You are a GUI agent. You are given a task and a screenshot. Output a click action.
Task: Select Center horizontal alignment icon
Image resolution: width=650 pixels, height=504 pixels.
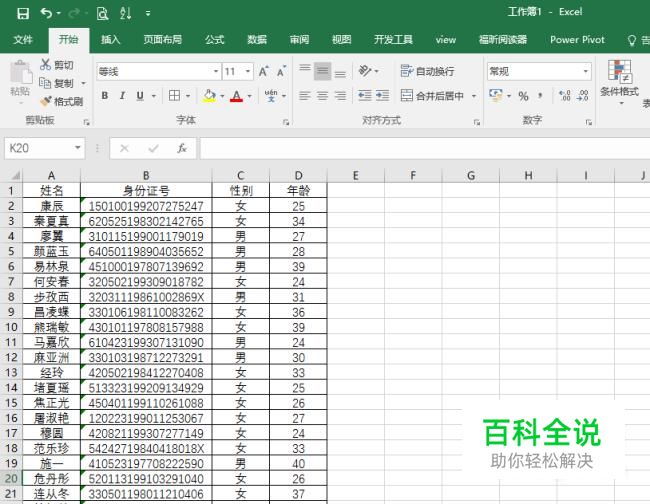[323, 96]
